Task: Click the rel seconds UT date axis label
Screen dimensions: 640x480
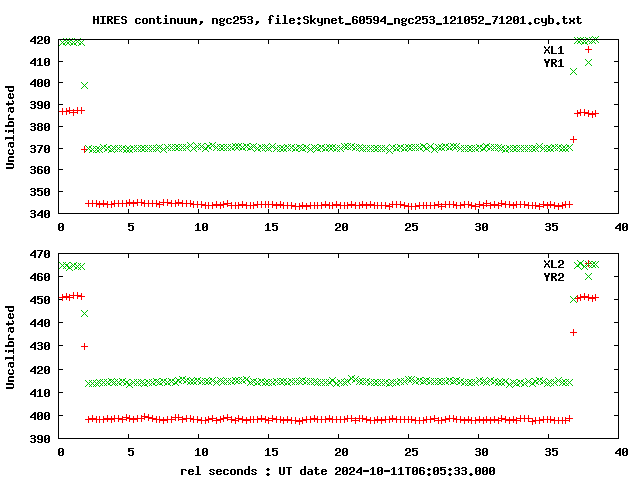Action: pyautogui.click(x=338, y=471)
